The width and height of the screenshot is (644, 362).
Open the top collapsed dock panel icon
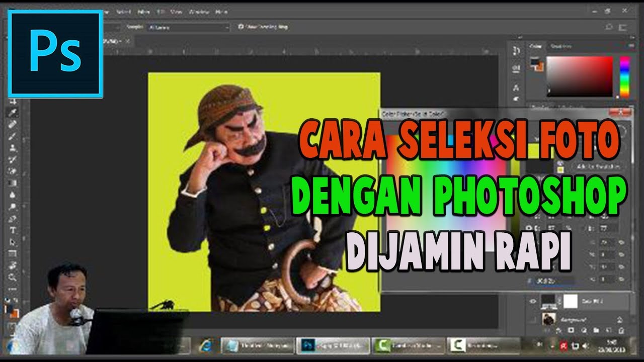(516, 50)
